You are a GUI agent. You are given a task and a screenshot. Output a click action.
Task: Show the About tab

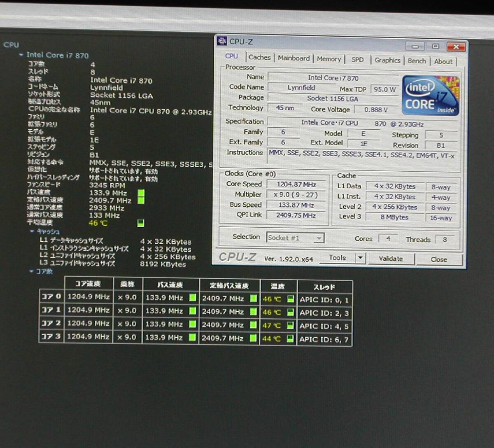[x=443, y=61]
